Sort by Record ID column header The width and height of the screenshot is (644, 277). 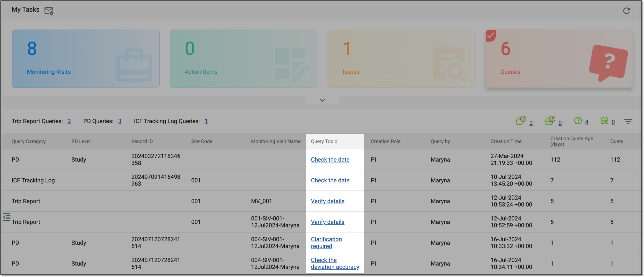(142, 141)
